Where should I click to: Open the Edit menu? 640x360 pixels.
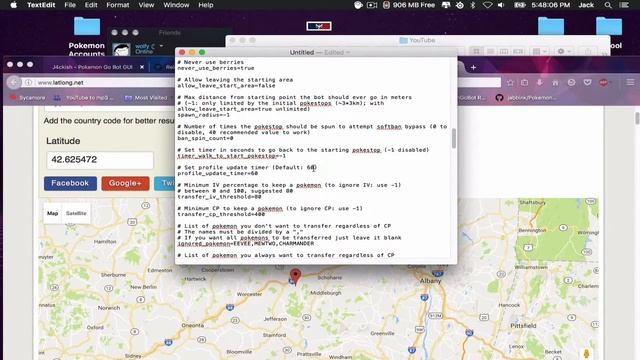(x=91, y=5)
